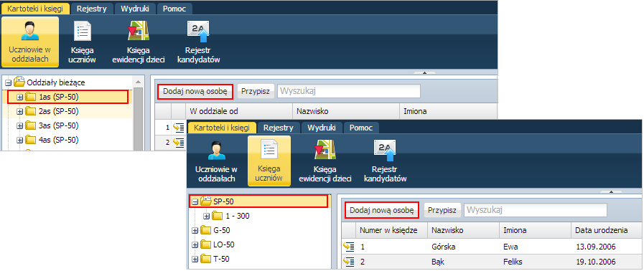Expand 3as (SP-50) node
The height and width of the screenshot is (271, 644).
coord(19,126)
